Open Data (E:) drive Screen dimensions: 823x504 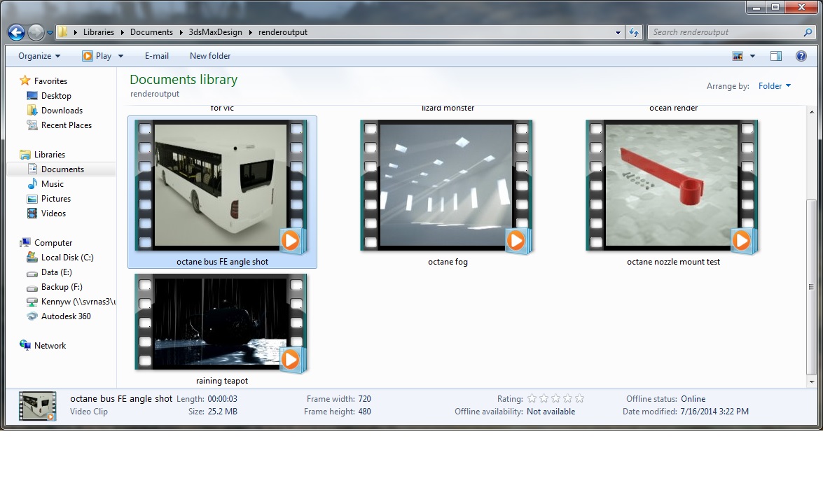point(56,272)
